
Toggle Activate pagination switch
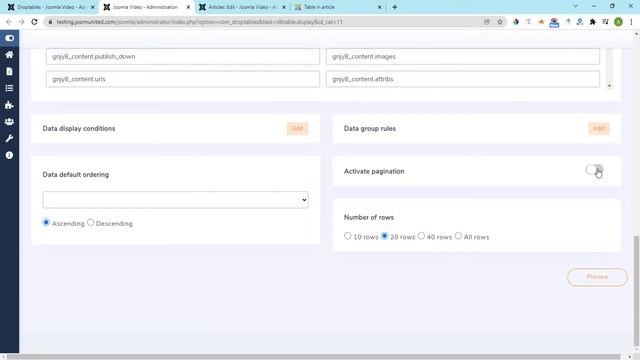(594, 170)
